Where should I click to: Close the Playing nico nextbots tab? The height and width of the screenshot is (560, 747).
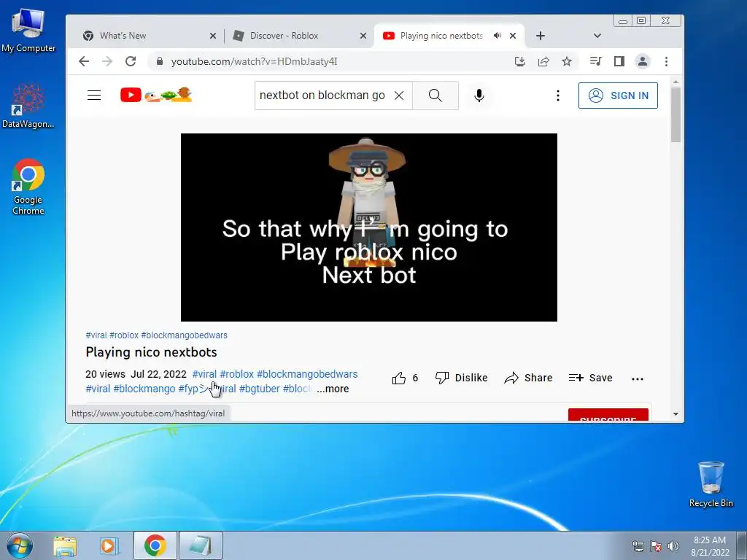(x=513, y=36)
